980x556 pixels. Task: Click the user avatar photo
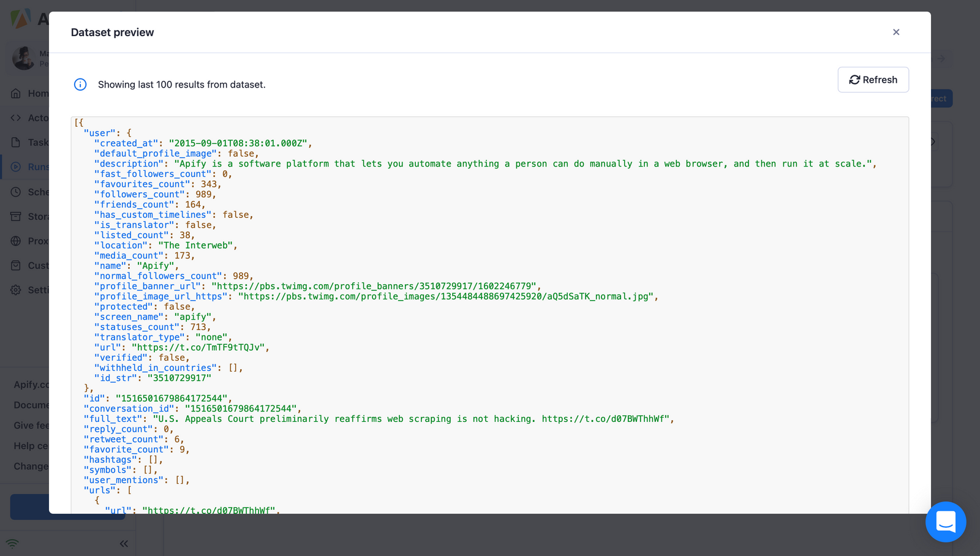tap(23, 58)
